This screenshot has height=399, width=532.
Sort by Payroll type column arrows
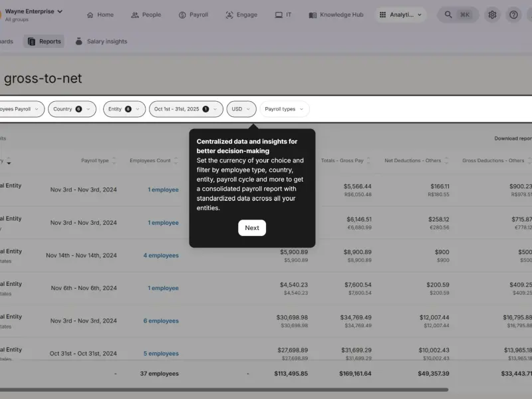tap(114, 160)
